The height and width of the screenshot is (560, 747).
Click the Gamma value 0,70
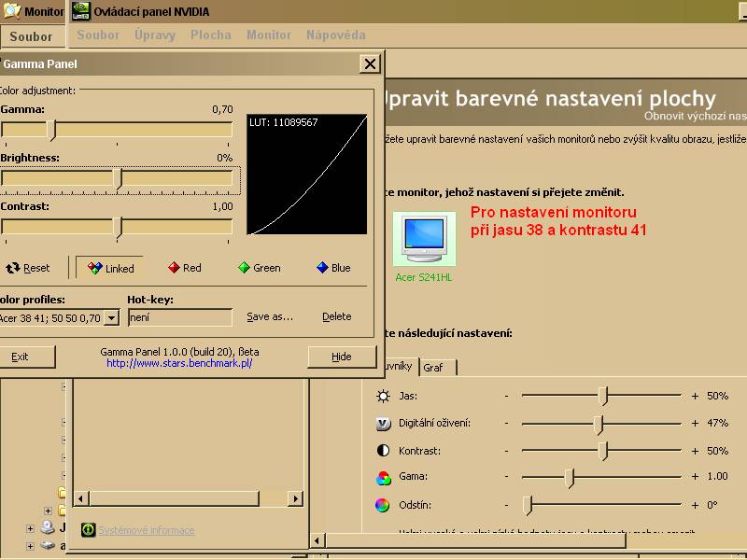coord(222,109)
